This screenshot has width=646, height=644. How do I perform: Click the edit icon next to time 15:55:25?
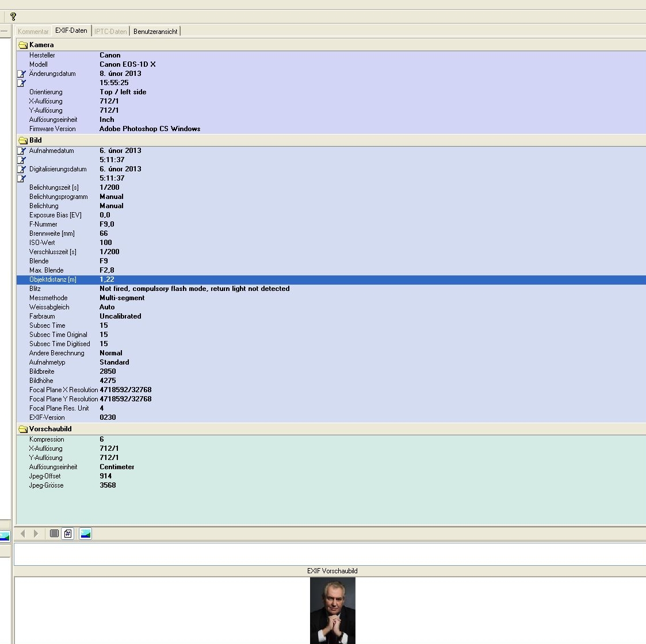(22, 83)
